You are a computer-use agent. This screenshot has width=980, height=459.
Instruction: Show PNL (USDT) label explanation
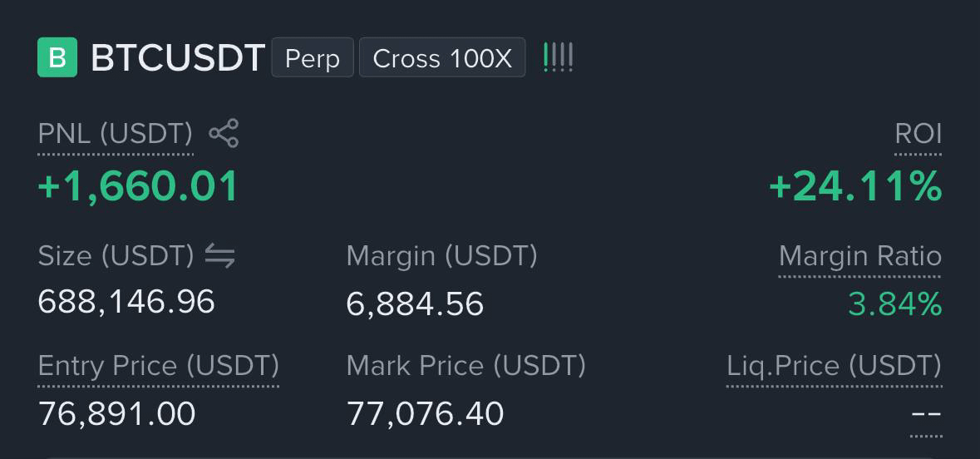pyautogui.click(x=115, y=134)
